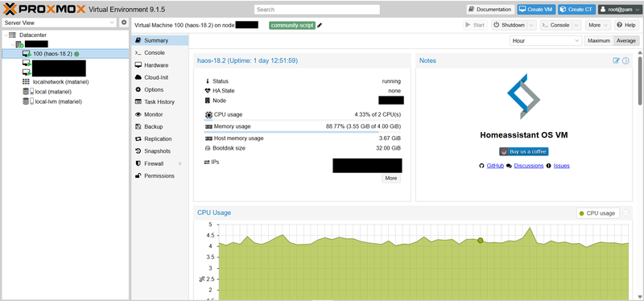Click the Proxmox logo
The image size is (644, 301).
(x=44, y=9)
